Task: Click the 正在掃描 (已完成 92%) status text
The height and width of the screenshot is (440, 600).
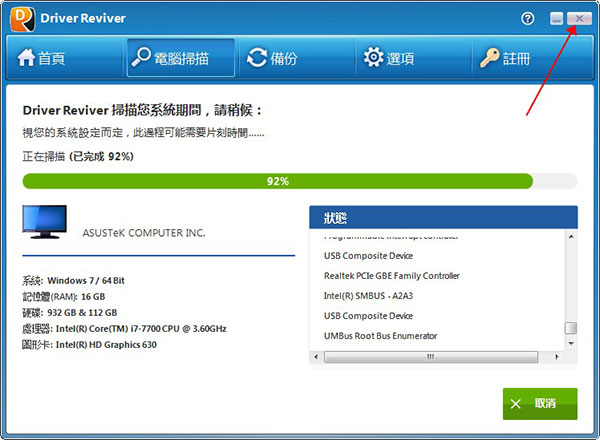Action: tap(78, 156)
